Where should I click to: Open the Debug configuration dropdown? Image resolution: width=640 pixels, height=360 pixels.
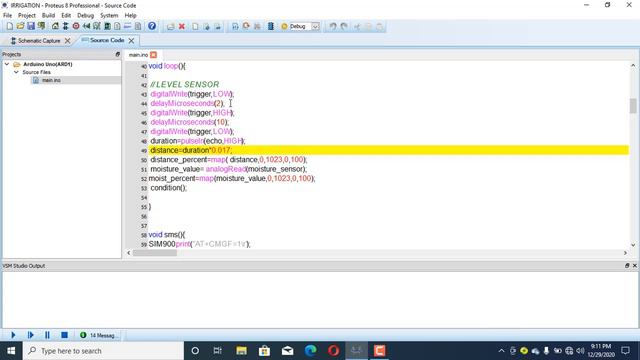[316, 27]
